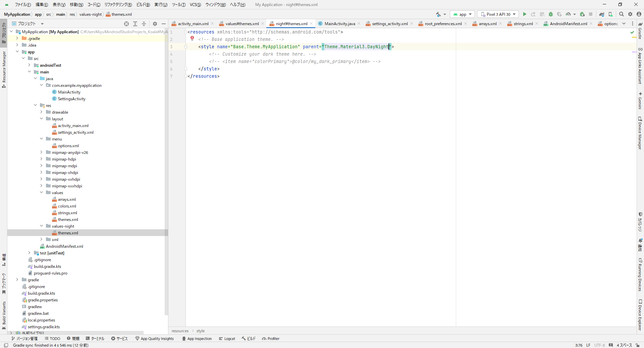Run the app with the green play button
644x348 pixels.
(525, 14)
